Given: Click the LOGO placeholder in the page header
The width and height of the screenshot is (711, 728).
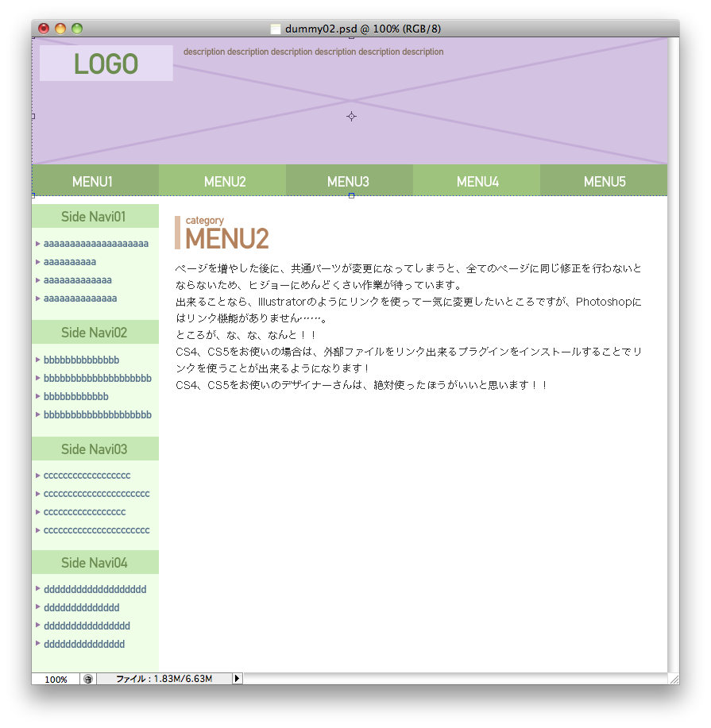Looking at the screenshot, I should [x=106, y=63].
